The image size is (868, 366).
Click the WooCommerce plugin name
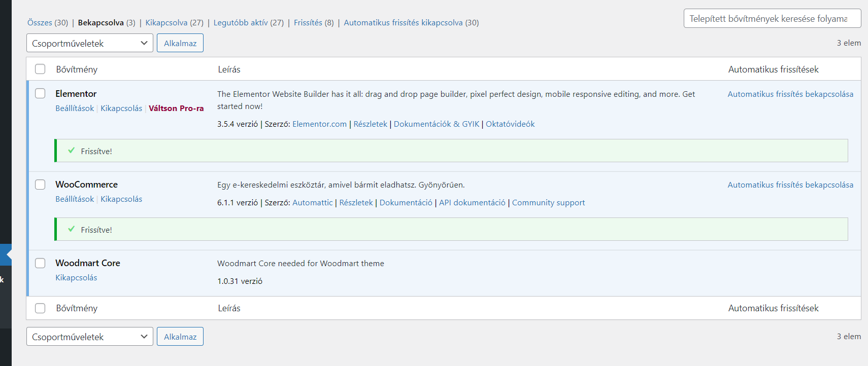(x=86, y=184)
